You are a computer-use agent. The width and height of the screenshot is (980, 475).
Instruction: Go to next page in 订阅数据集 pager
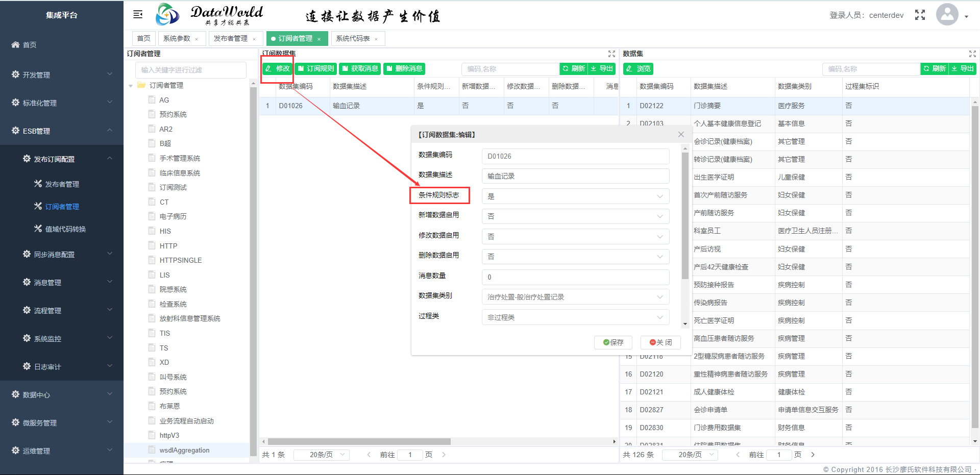click(444, 455)
